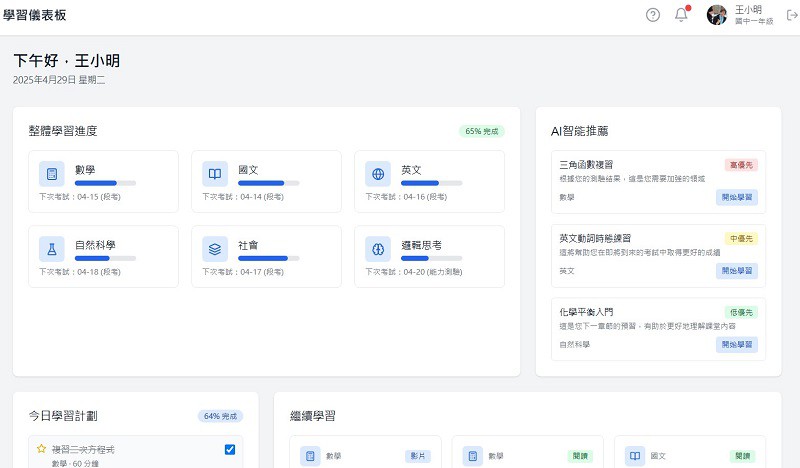Viewport: 800px width, 468px height.
Task: Click 開始學習 for 化學平衡入門
Action: click(x=736, y=345)
